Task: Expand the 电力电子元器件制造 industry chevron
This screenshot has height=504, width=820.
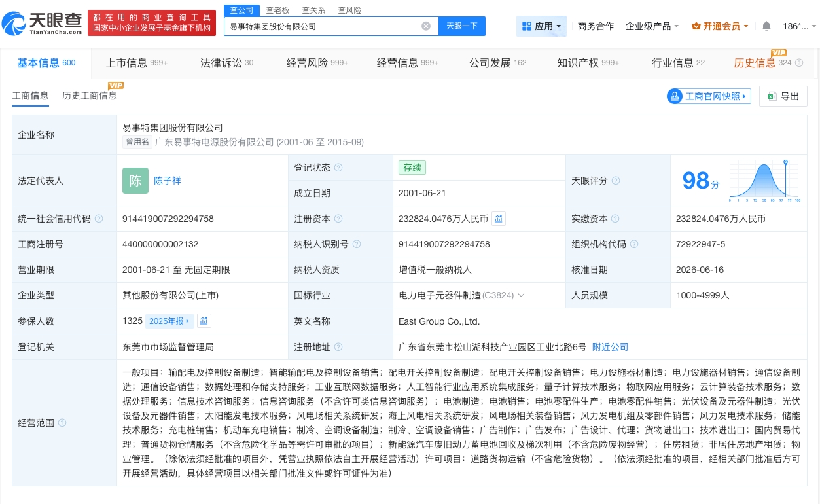Action: [522, 295]
